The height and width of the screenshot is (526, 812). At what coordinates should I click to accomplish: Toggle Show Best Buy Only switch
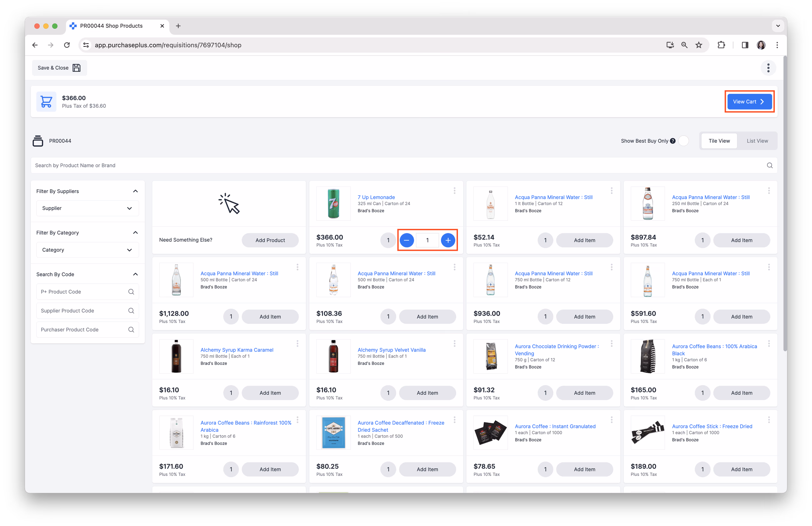(x=683, y=141)
